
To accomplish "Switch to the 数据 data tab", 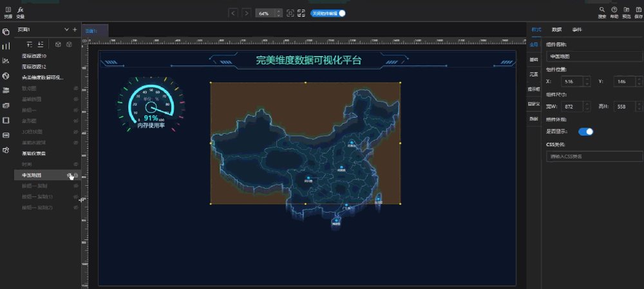I will 556,30.
